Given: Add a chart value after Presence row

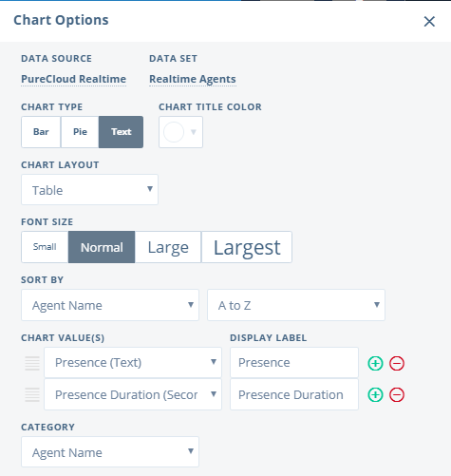Looking at the screenshot, I should pos(375,363).
